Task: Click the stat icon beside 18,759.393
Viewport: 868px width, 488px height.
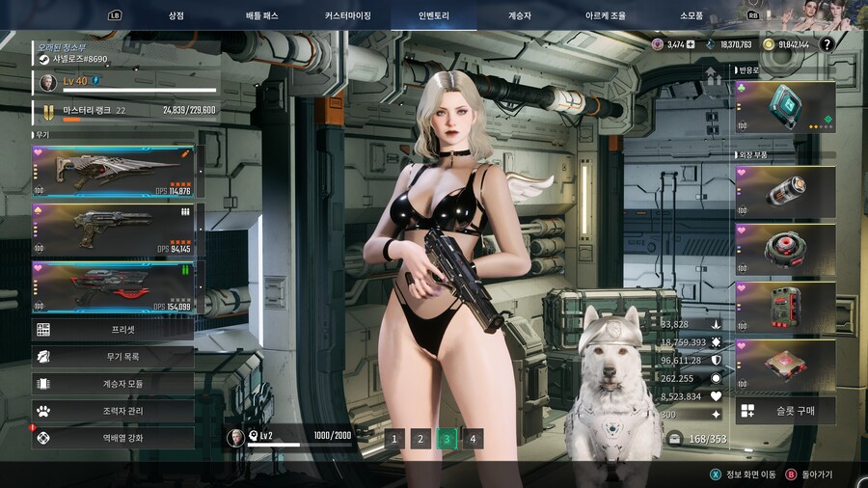Action: (x=716, y=342)
